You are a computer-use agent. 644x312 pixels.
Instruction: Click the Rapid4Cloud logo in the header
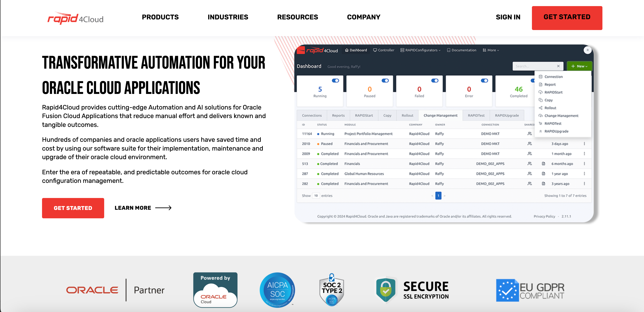point(75,18)
